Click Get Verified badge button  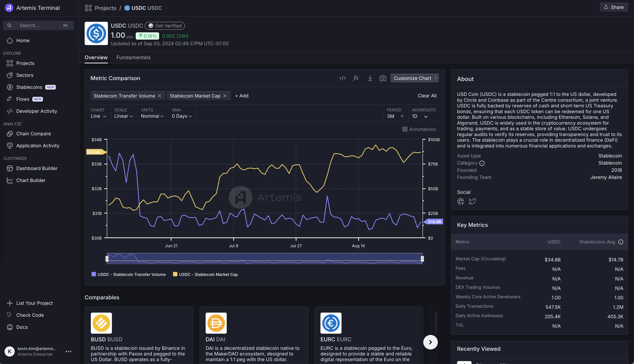pos(165,26)
